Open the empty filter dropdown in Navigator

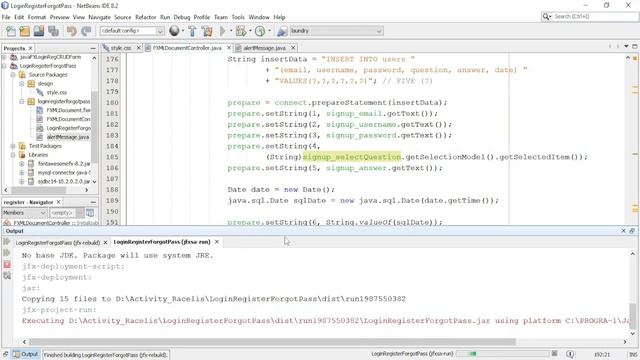(x=80, y=213)
